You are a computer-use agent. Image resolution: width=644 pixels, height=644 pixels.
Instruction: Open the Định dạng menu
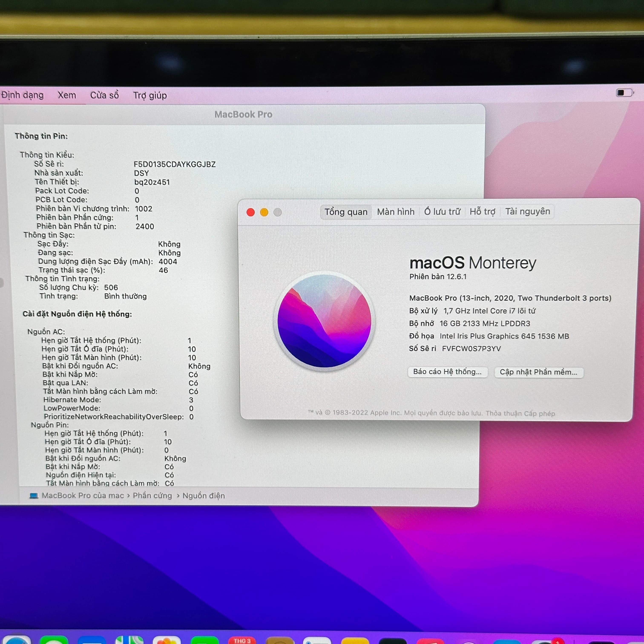point(22,95)
